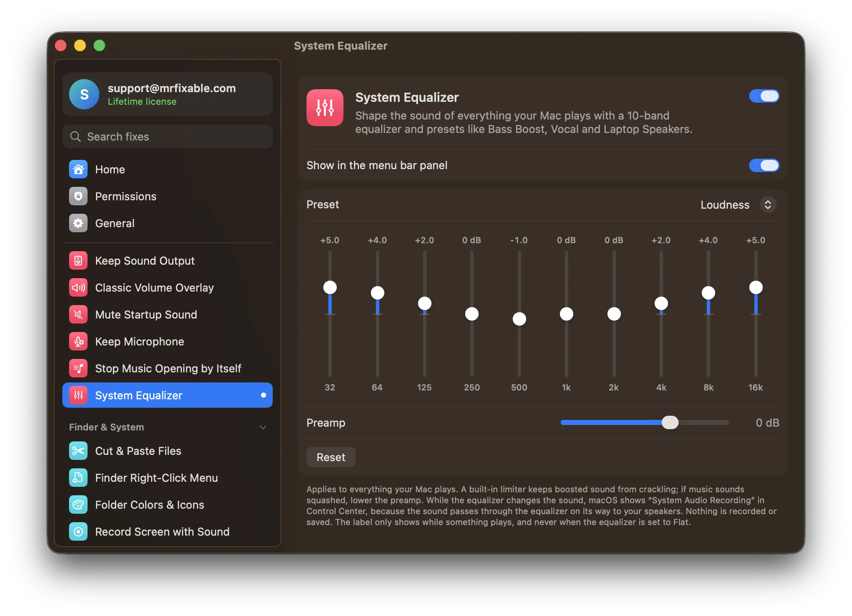Click the Keep Microphone icon
852x616 pixels.
(78, 341)
